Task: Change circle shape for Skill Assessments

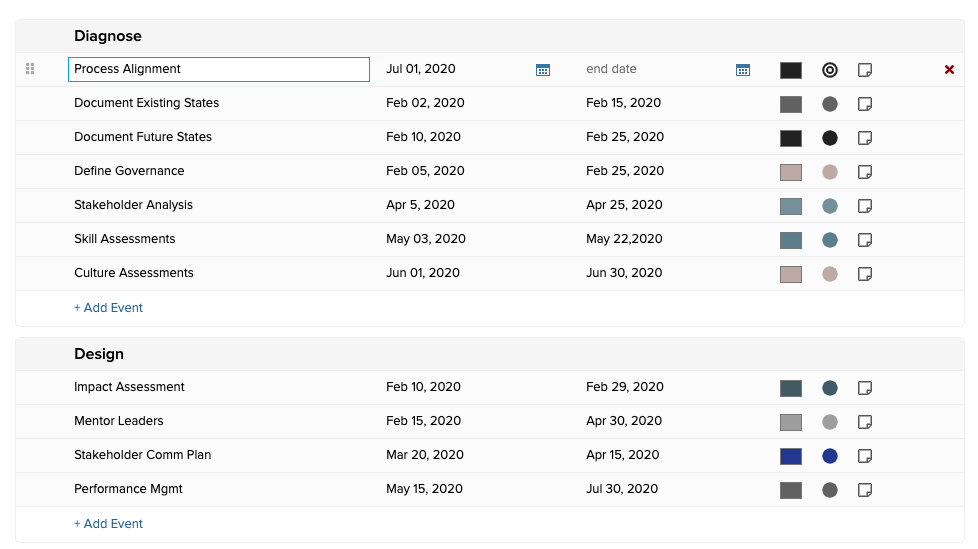Action: [830, 240]
